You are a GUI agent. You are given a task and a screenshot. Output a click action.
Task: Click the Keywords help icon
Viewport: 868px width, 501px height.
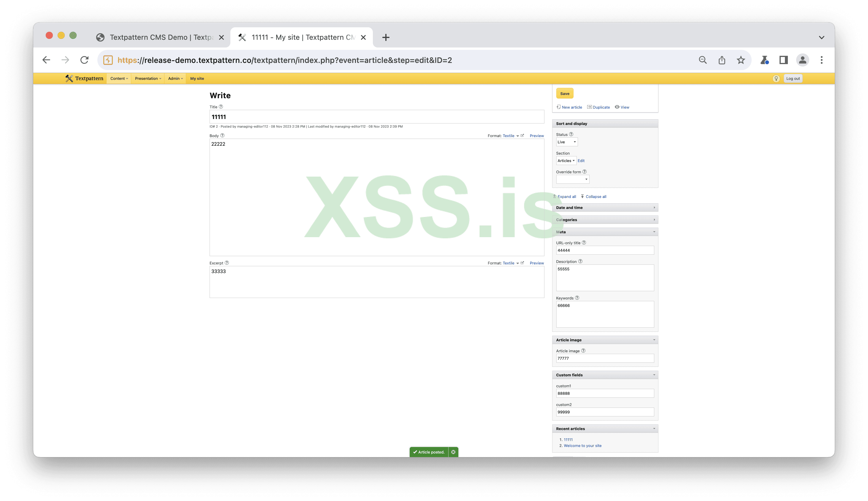(x=577, y=298)
